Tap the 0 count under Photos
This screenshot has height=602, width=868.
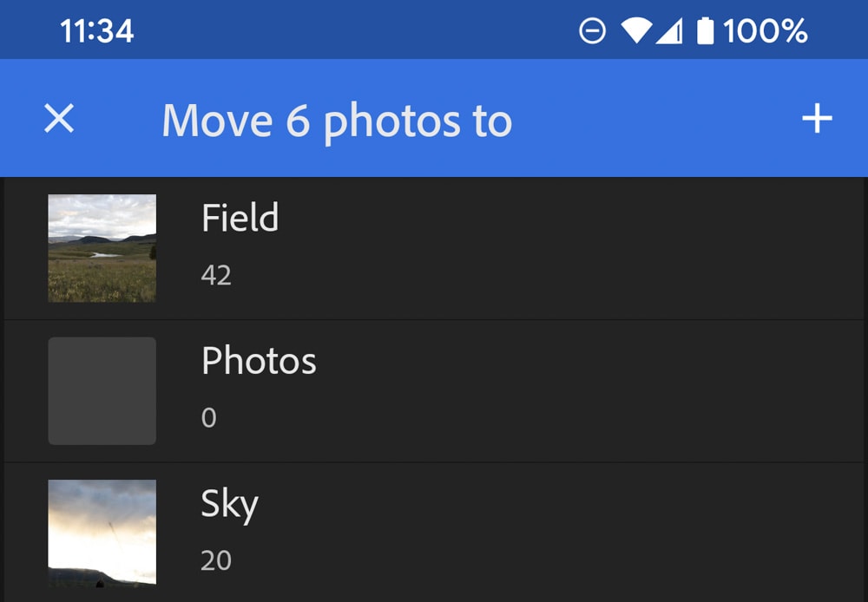[208, 418]
